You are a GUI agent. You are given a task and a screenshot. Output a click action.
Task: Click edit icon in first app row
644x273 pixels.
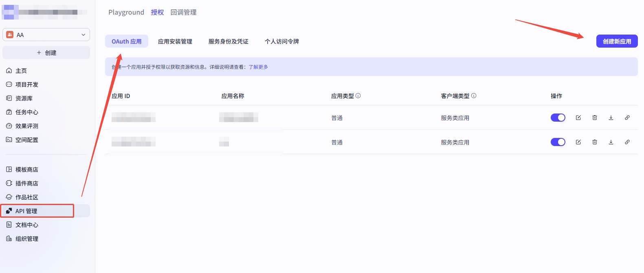pos(578,118)
